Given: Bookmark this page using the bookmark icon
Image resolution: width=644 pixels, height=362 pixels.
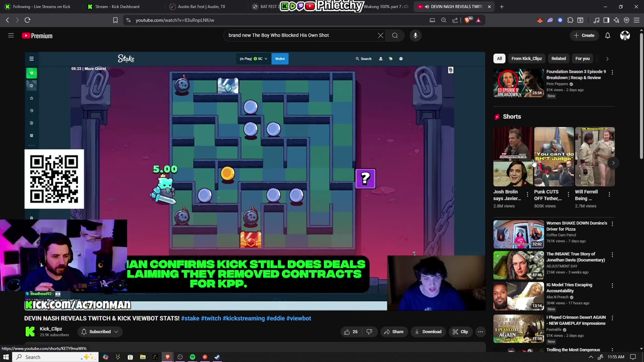Looking at the screenshot, I should (115, 20).
